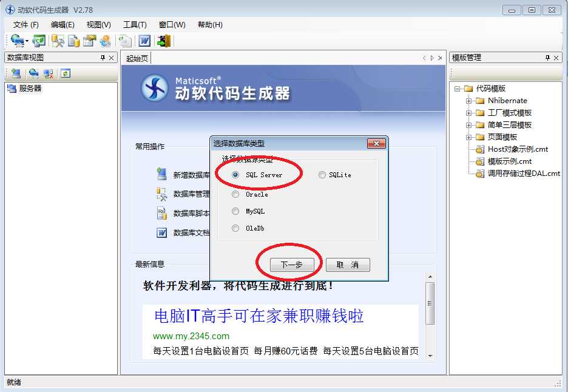Expand the 工厂模式模板 folder

(468, 113)
